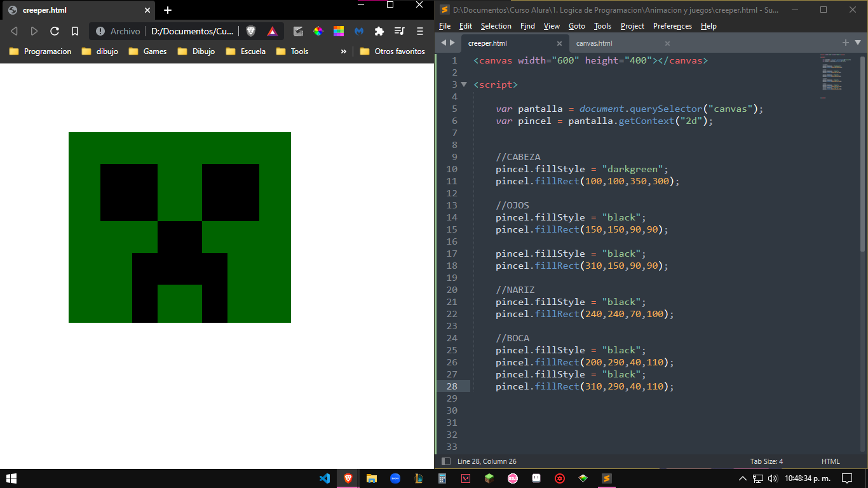Open the Tools bookmarks folder

pyautogui.click(x=292, y=51)
